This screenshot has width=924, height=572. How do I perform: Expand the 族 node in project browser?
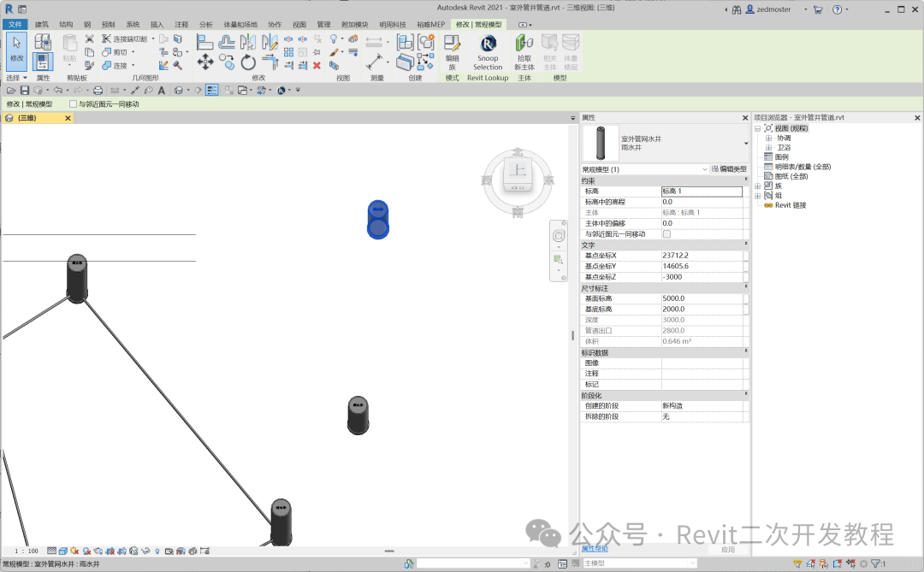point(758,186)
